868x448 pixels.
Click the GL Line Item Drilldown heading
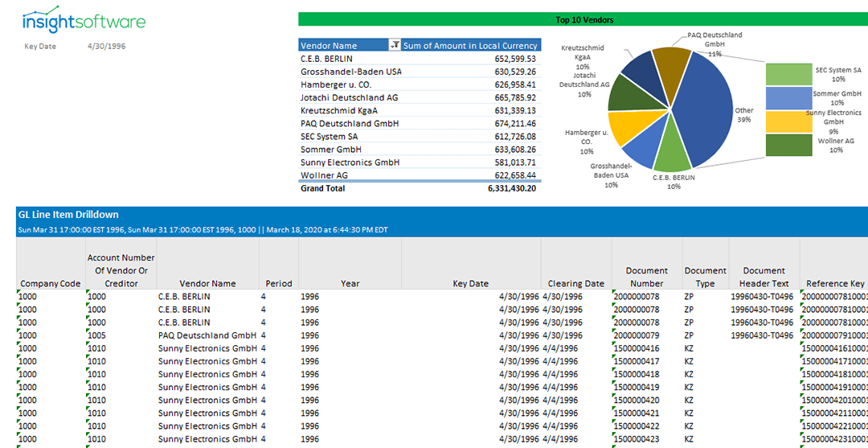pyautogui.click(x=68, y=215)
